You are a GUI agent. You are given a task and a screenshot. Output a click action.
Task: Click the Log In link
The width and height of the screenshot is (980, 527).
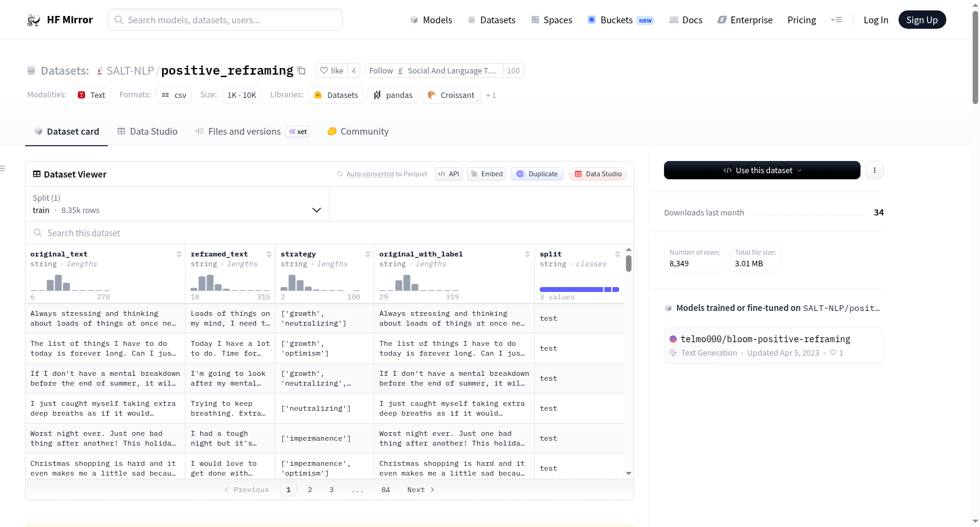[x=876, y=20]
